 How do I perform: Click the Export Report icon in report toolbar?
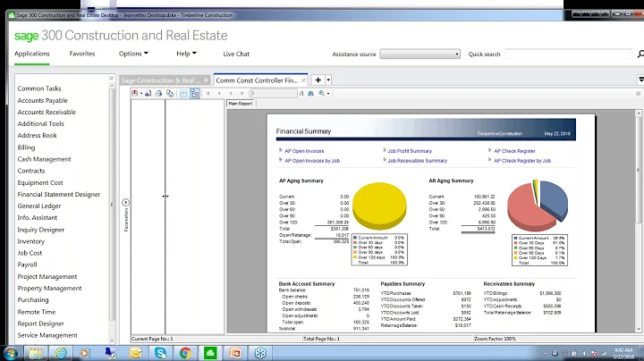click(135, 94)
